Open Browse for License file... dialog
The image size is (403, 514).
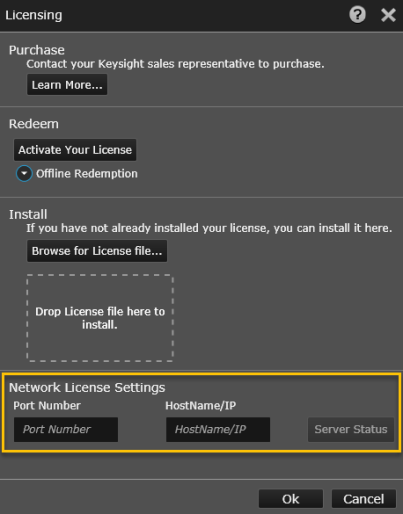[97, 251]
